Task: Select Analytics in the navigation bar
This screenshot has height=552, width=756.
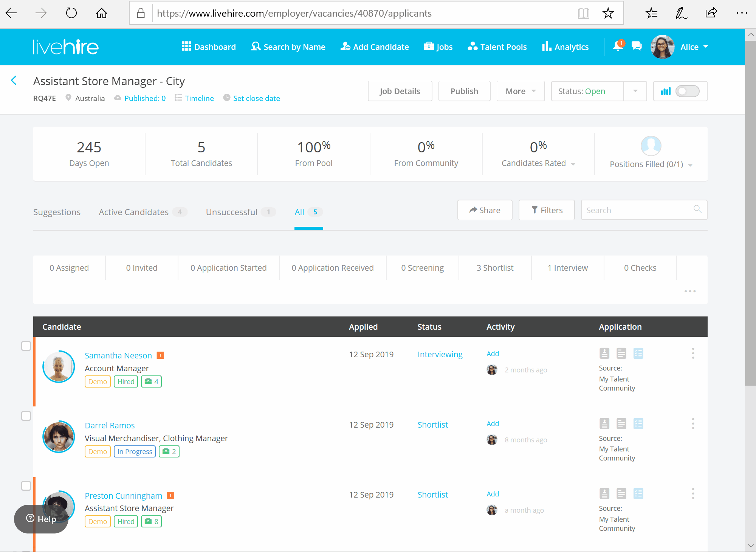Action: (565, 47)
